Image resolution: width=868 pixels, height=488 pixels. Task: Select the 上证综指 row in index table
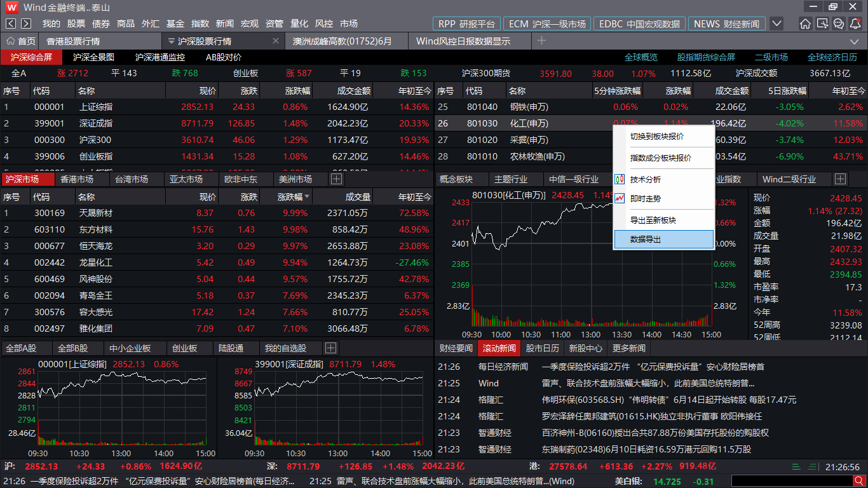pos(217,107)
